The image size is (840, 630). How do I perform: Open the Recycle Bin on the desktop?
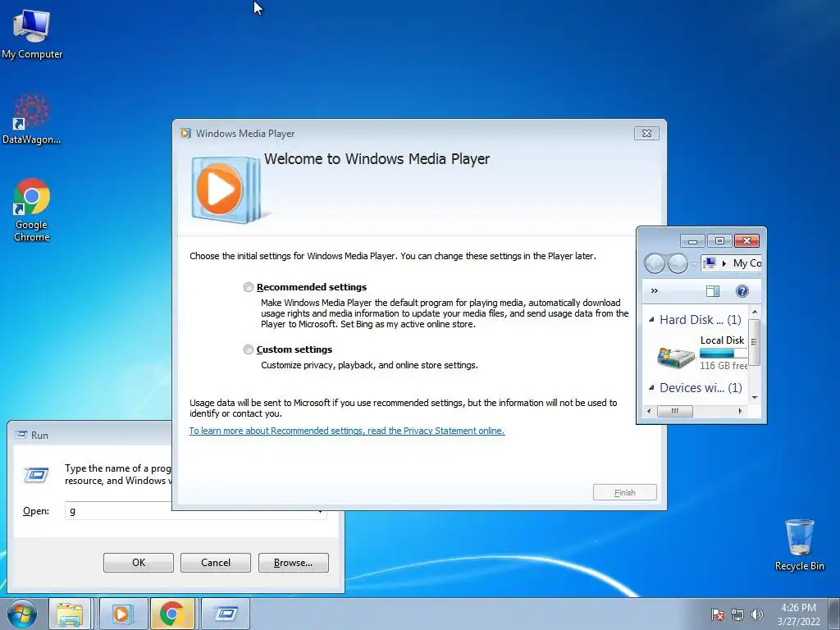click(799, 544)
